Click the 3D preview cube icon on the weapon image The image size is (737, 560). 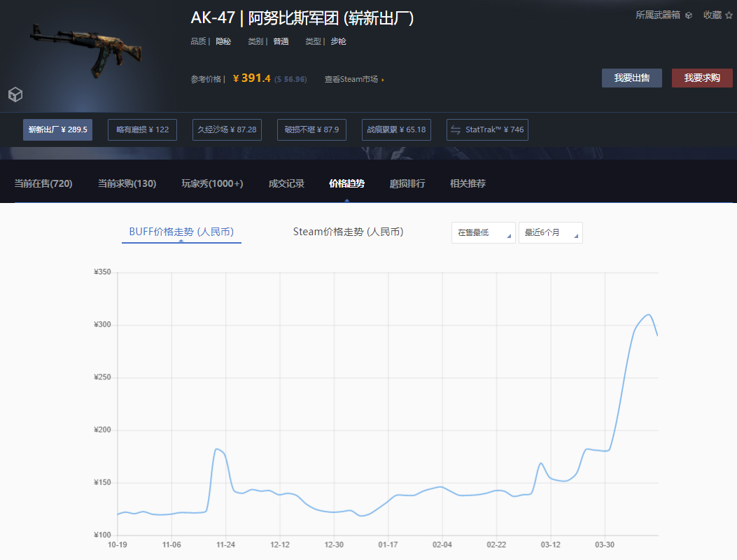pyautogui.click(x=15, y=94)
